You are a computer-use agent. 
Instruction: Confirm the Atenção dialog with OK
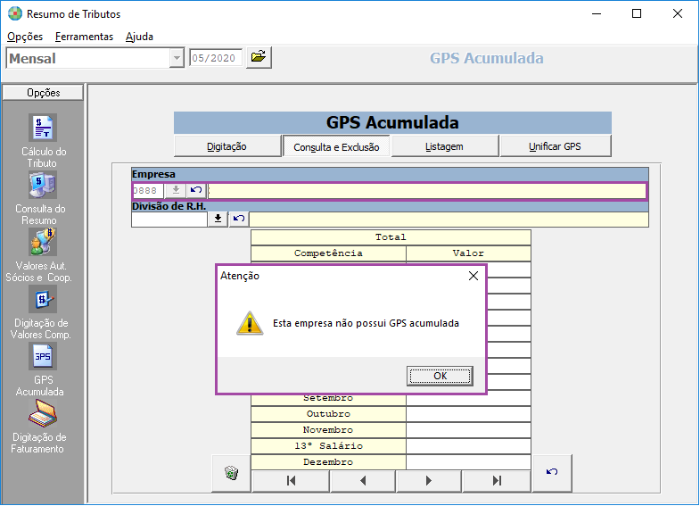pyautogui.click(x=440, y=376)
